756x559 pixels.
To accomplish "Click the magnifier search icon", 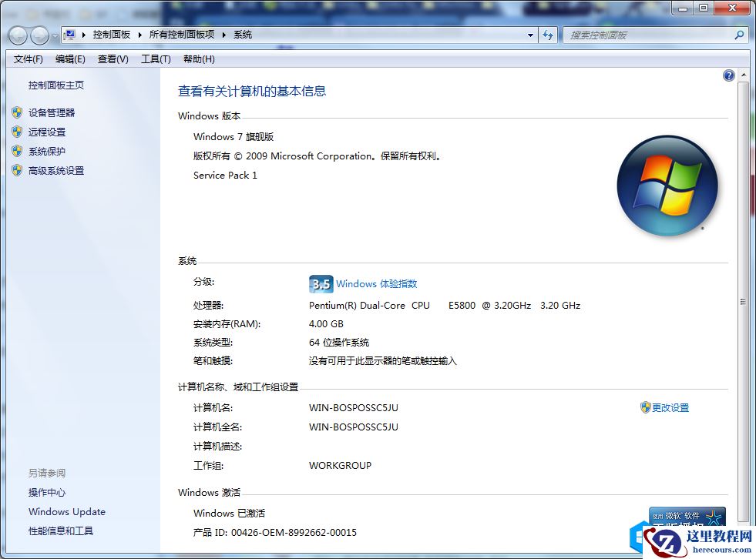I will (739, 35).
